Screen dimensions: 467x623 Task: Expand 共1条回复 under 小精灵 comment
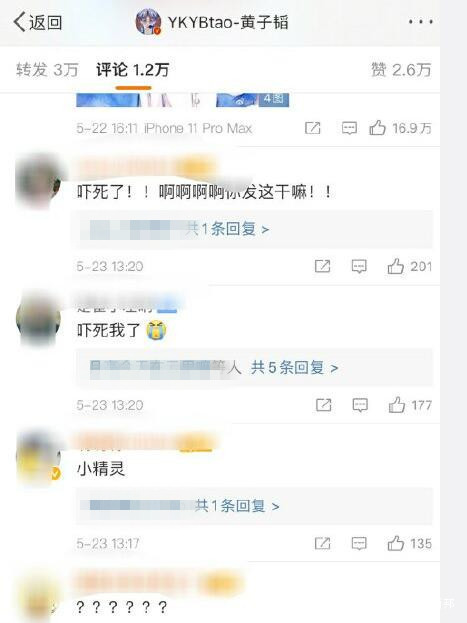237,506
